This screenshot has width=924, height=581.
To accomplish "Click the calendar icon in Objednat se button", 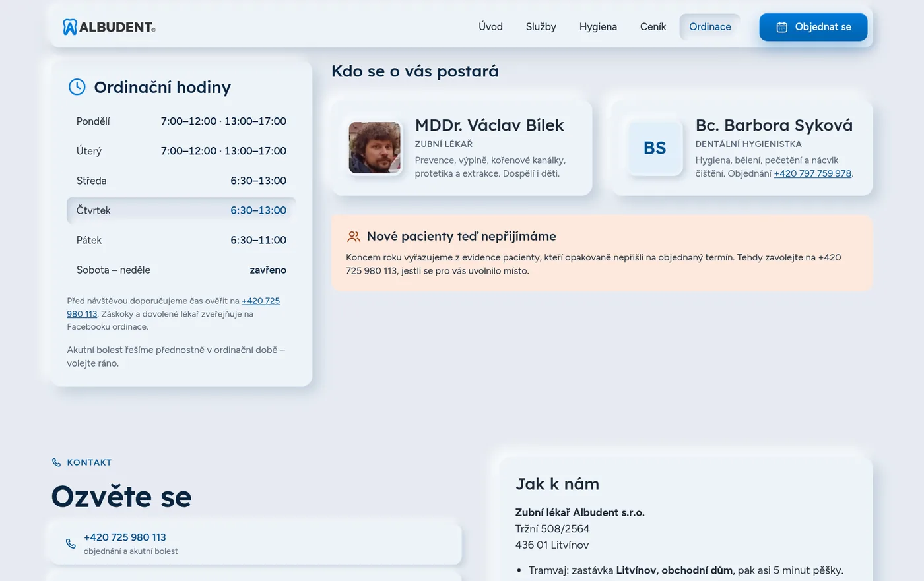I will pos(781,27).
